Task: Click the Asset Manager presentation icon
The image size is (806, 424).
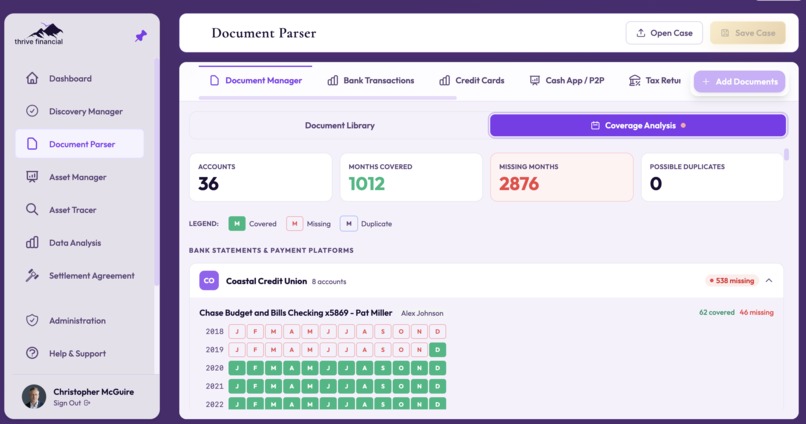Action: click(x=32, y=177)
